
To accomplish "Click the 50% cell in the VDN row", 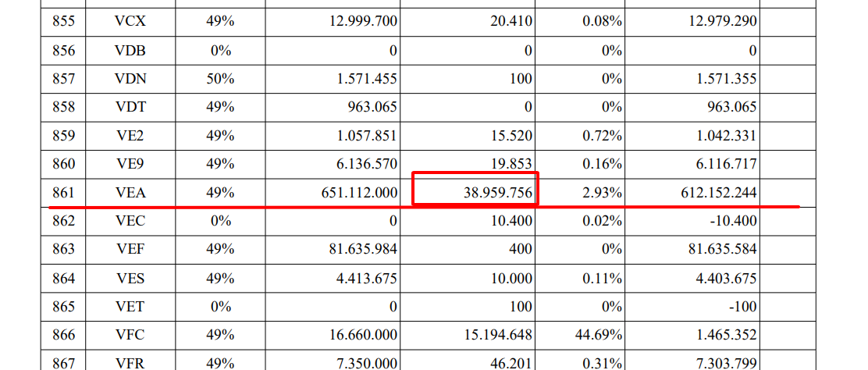I will tap(220, 79).
